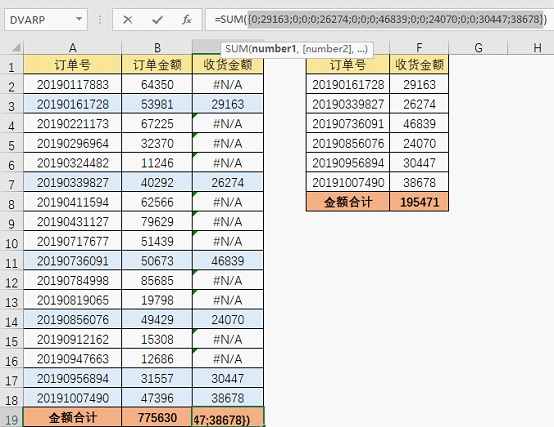Select cell 26274 in column F
The width and height of the screenshot is (554, 427).
tap(419, 104)
